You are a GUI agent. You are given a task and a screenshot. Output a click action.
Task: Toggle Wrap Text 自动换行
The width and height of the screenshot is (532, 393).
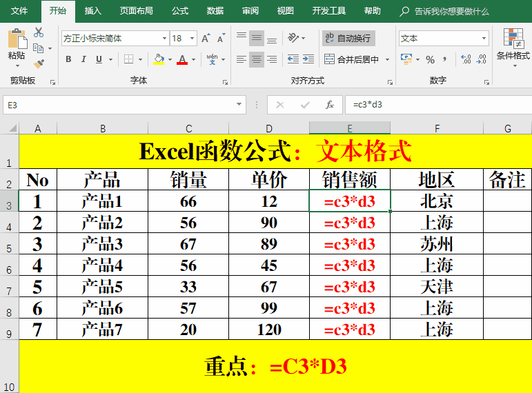coord(348,38)
